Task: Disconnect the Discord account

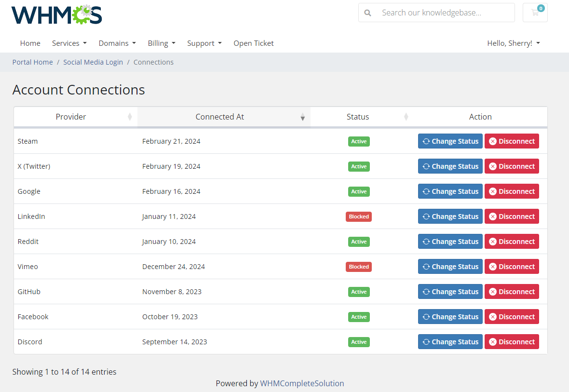Action: 512,341
